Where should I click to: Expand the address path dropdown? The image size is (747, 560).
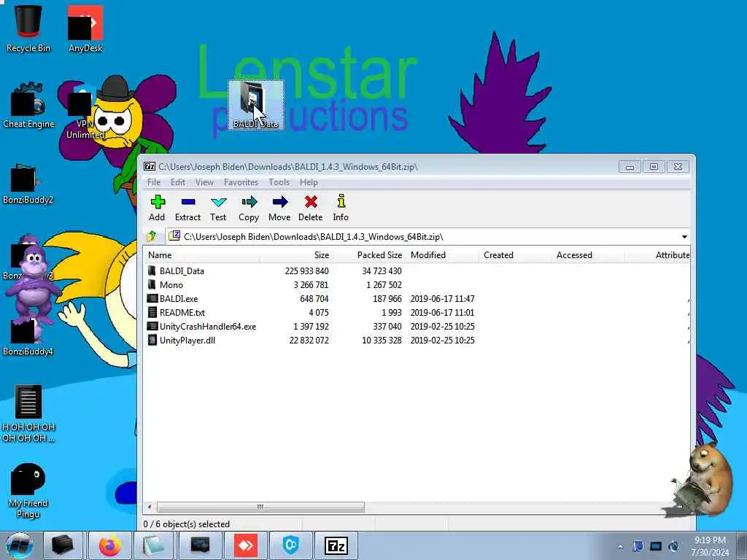pyautogui.click(x=684, y=237)
